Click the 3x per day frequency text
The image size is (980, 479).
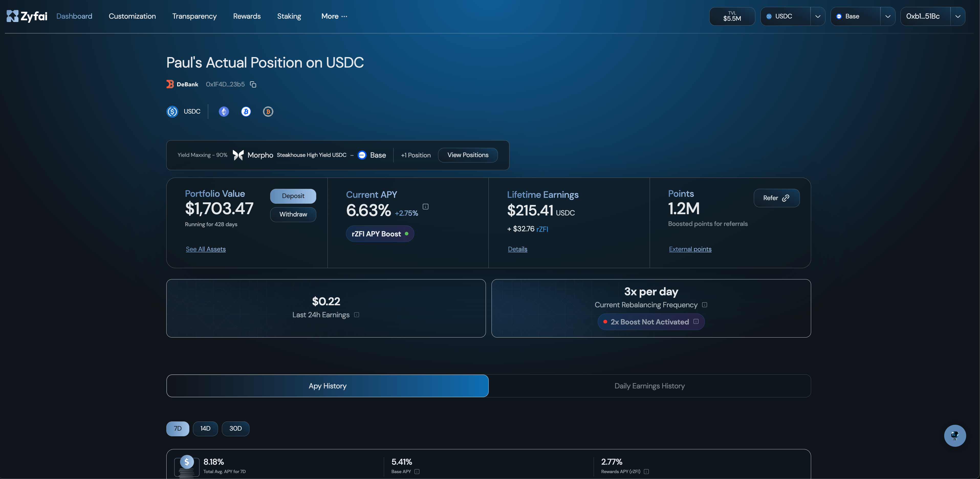(651, 291)
